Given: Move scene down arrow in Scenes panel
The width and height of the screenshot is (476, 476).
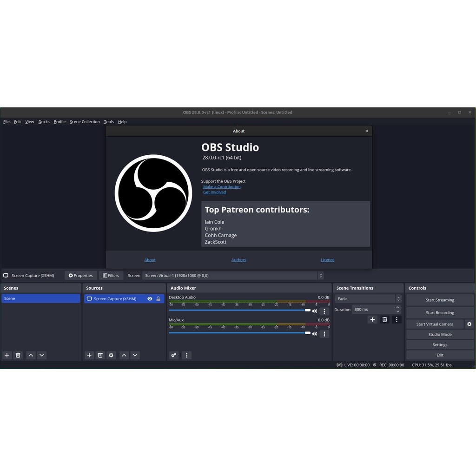Looking at the screenshot, I should (x=42, y=355).
